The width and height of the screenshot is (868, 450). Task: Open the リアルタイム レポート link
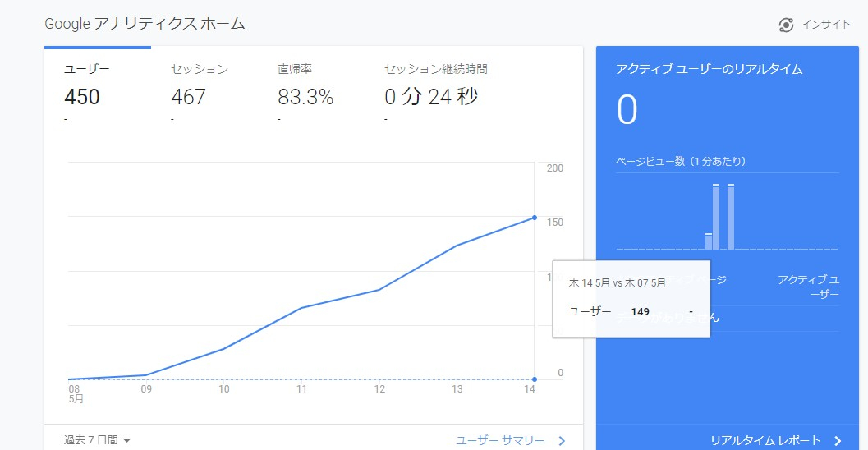(765, 440)
